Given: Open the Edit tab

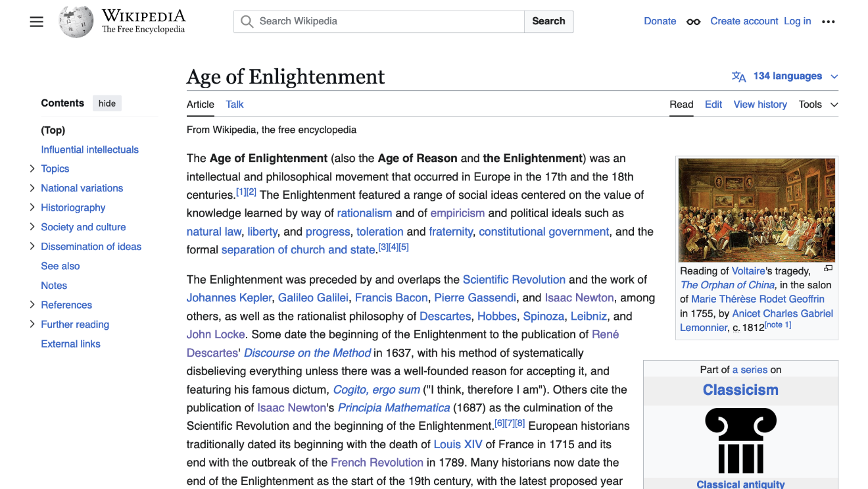Looking at the screenshot, I should tap(713, 105).
